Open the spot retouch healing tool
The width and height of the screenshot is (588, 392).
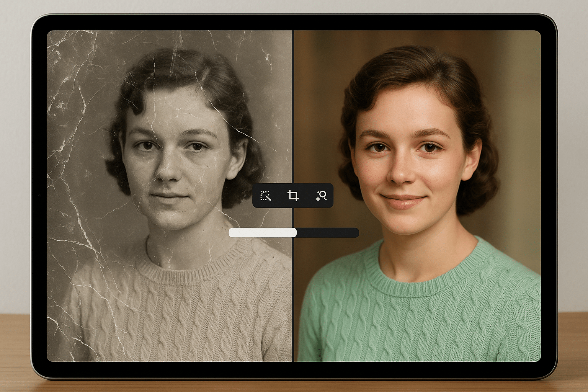pyautogui.click(x=321, y=196)
